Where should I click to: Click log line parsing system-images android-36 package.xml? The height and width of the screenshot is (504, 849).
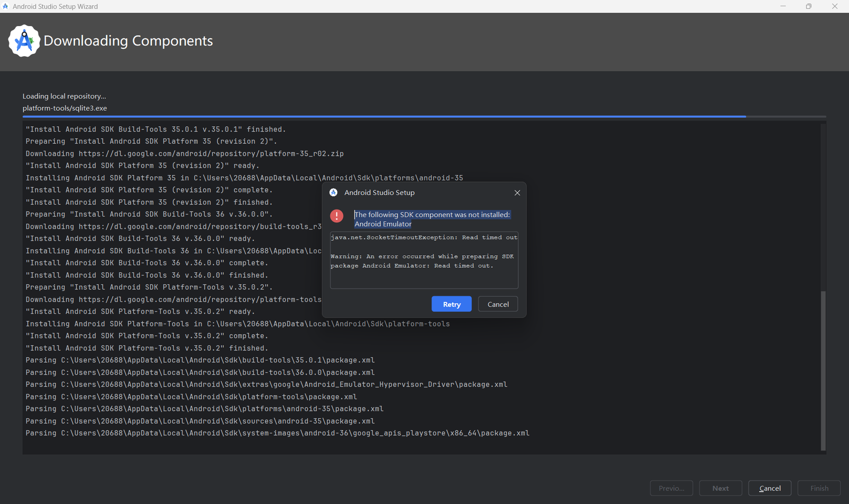click(278, 433)
